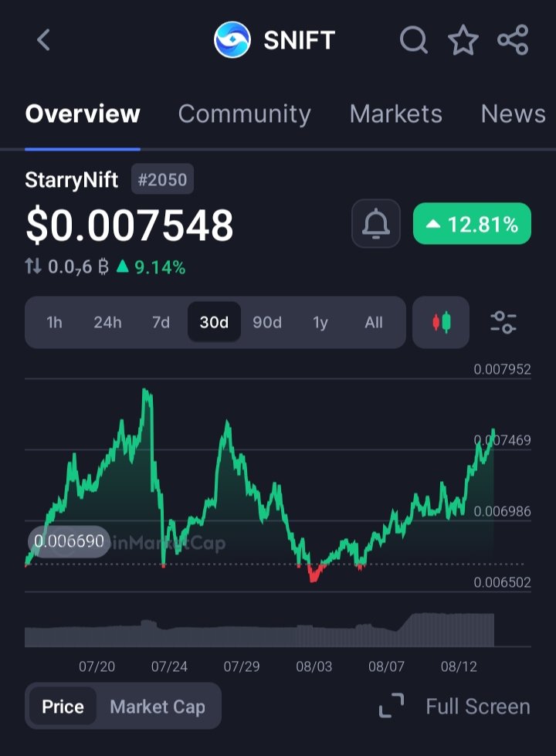The width and height of the screenshot is (556, 756).
Task: Tap the 08/03 date label
Action: coord(314,666)
